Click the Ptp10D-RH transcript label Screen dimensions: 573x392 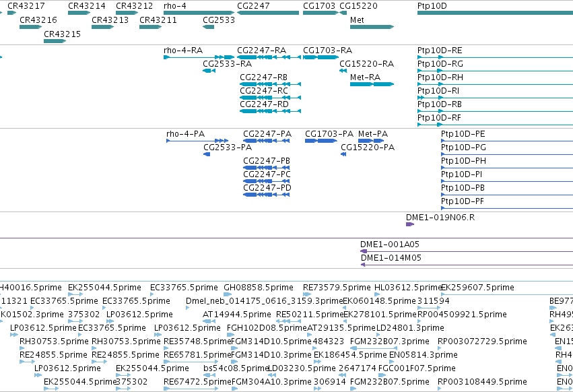point(440,77)
